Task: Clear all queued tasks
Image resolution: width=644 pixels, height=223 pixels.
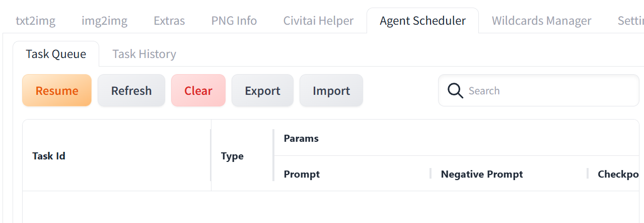Action: pyautogui.click(x=198, y=91)
